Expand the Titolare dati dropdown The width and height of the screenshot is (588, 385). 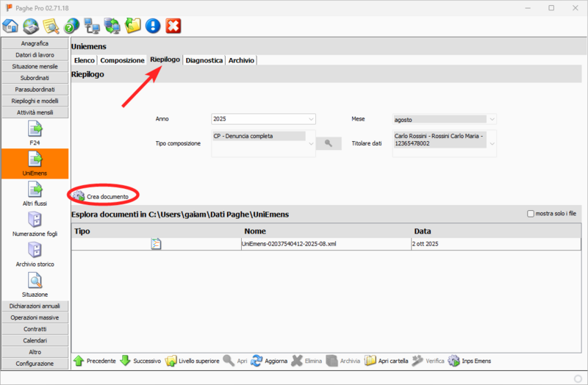492,143
